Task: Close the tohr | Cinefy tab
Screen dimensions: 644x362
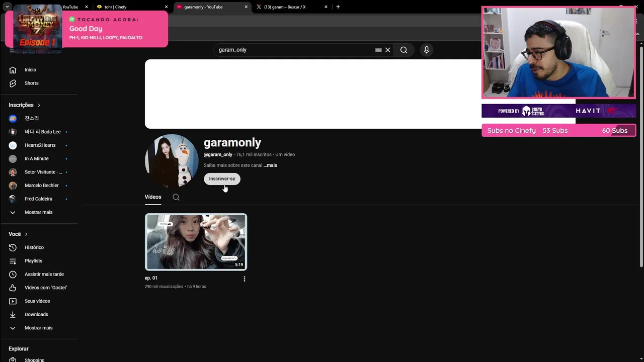Action: pos(166,7)
